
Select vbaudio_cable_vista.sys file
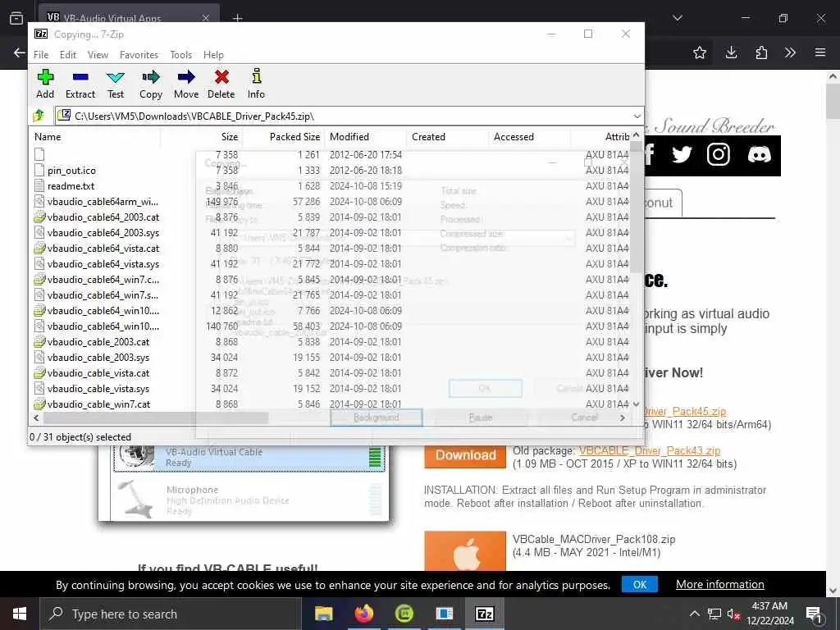[98, 388]
